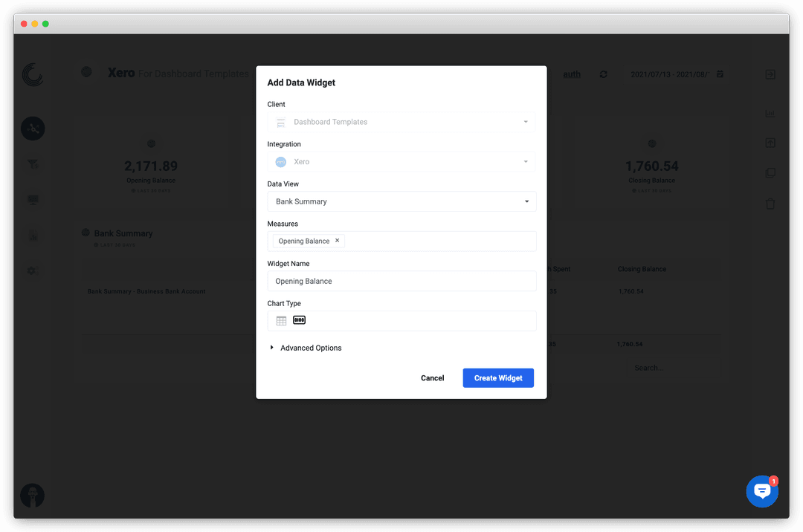Screen dimensions: 803x532
Task: Click the dark circle icon beside Xero title
Action: [86, 71]
